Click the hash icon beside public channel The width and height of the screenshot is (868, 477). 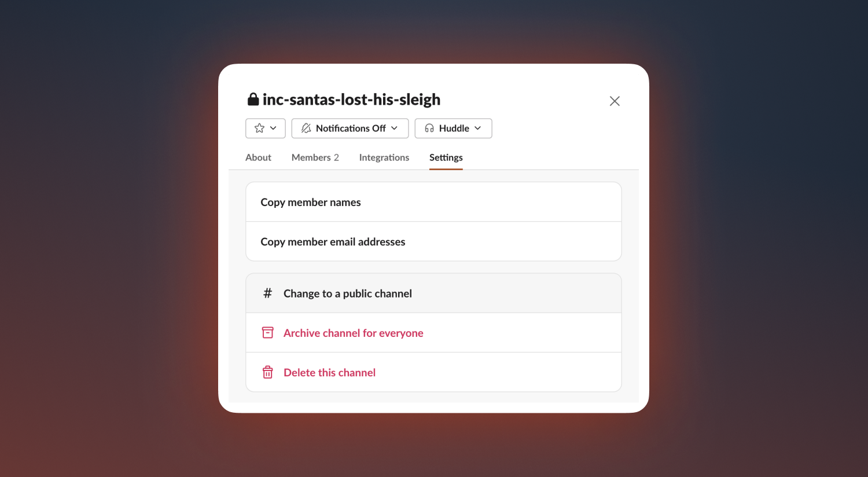pyautogui.click(x=267, y=293)
